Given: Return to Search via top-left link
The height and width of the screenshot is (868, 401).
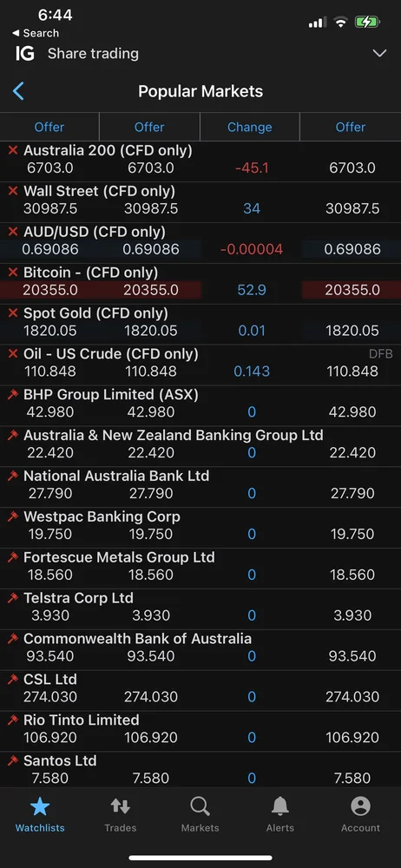Looking at the screenshot, I should point(36,33).
